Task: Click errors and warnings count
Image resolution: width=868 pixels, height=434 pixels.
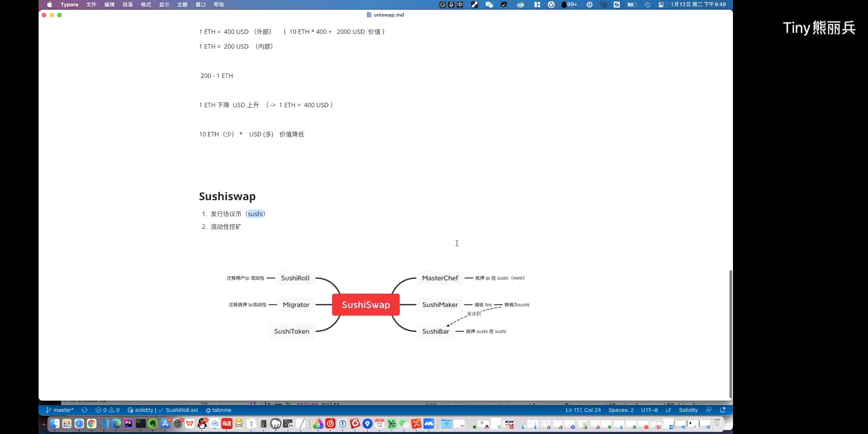Action: (x=107, y=410)
